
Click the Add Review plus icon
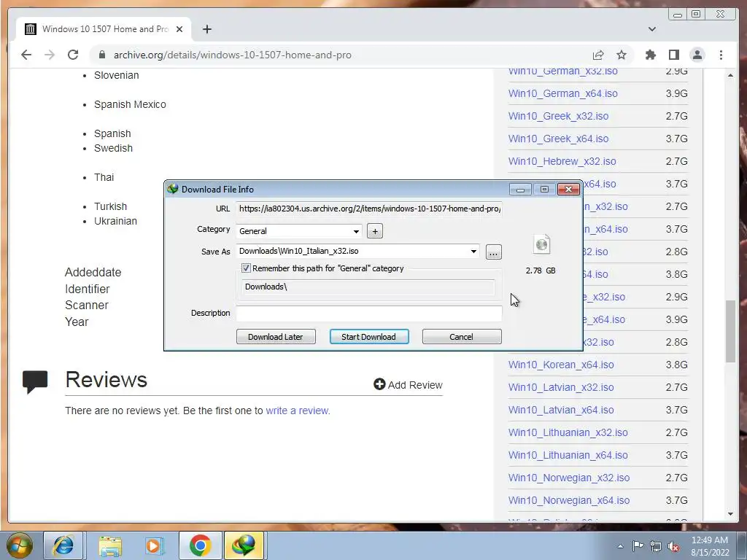coord(379,384)
